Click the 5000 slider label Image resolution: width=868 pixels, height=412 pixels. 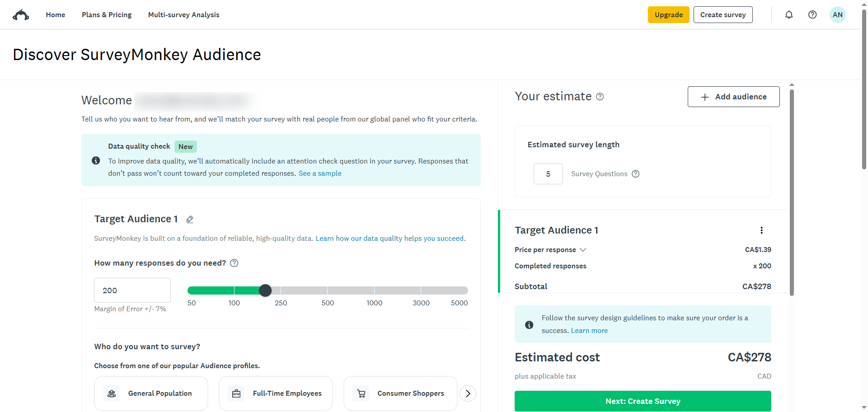(459, 303)
